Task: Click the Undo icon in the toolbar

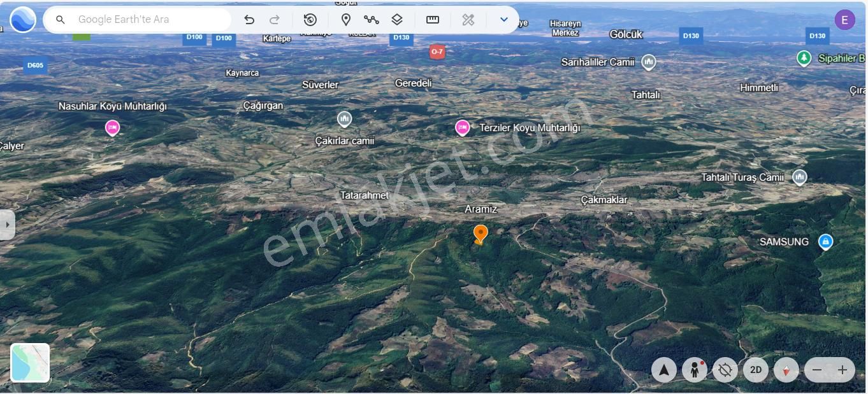Action: coord(249,19)
